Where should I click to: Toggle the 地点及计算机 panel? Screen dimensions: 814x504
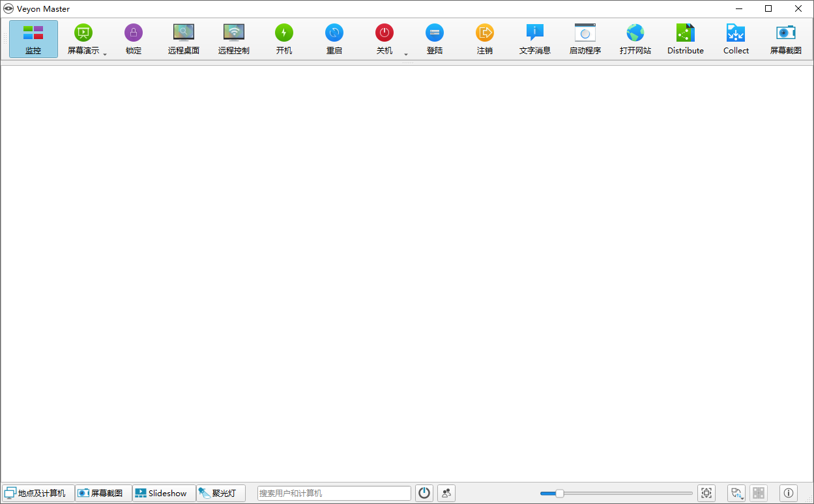click(38, 493)
